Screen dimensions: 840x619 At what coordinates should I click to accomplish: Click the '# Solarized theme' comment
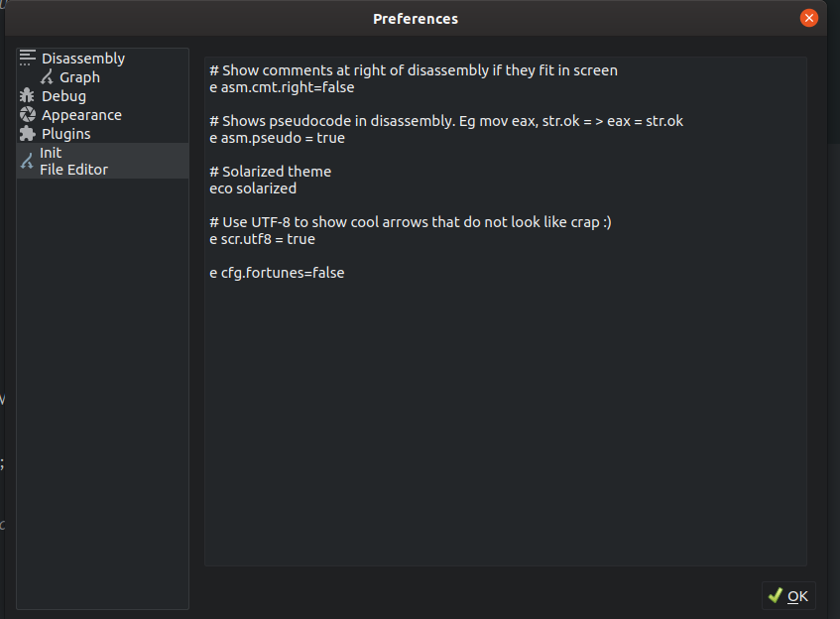click(270, 172)
